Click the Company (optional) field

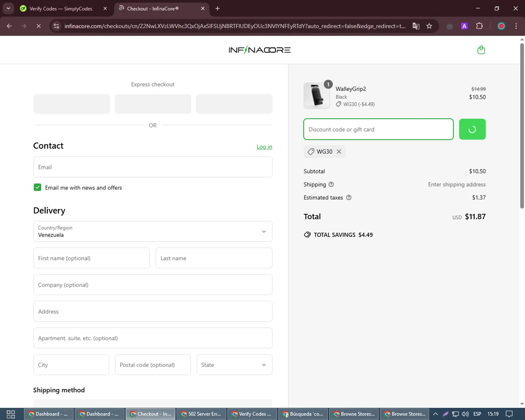(x=153, y=285)
